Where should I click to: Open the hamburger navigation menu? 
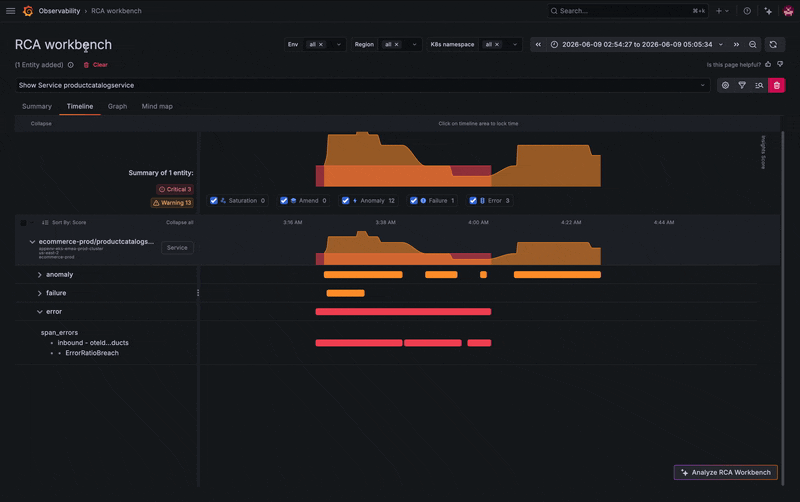tap(10, 11)
